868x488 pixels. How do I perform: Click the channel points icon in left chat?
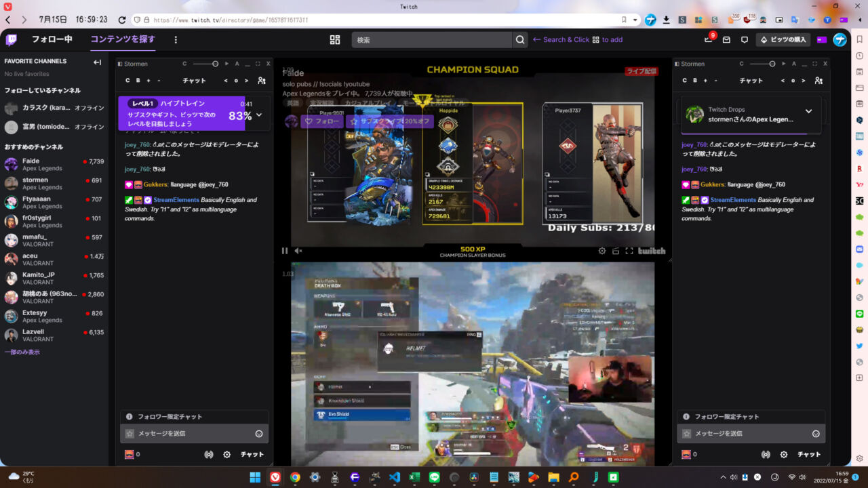(x=130, y=455)
